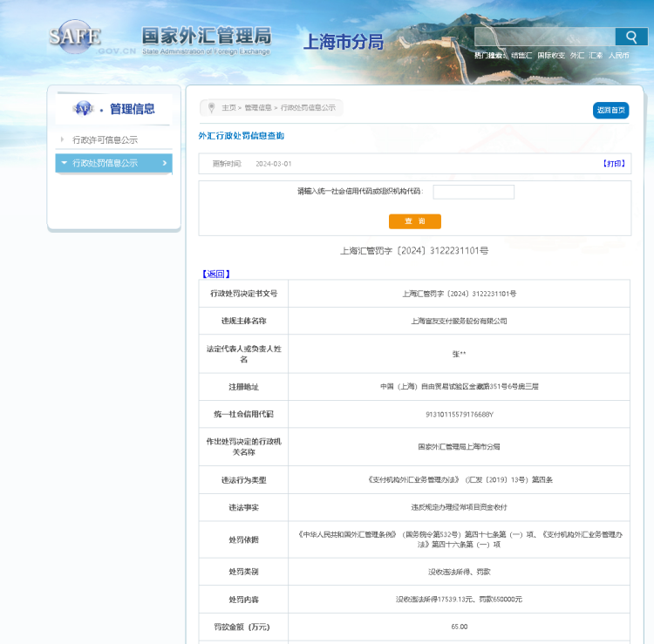Click the 《中华人民共和国外汇管理条例》 basis cell
Viewport: 654px width, 644px height.
pos(459,539)
